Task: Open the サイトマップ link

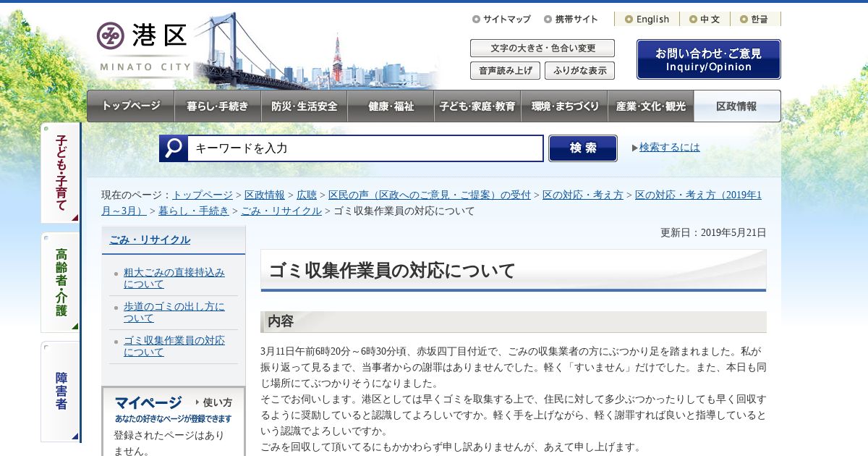Action: [x=501, y=20]
